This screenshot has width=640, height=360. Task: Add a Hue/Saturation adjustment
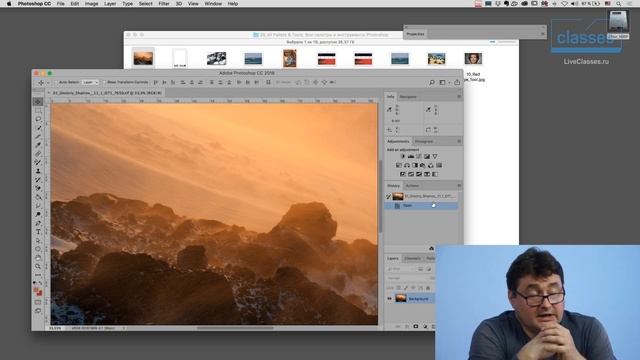399,165
